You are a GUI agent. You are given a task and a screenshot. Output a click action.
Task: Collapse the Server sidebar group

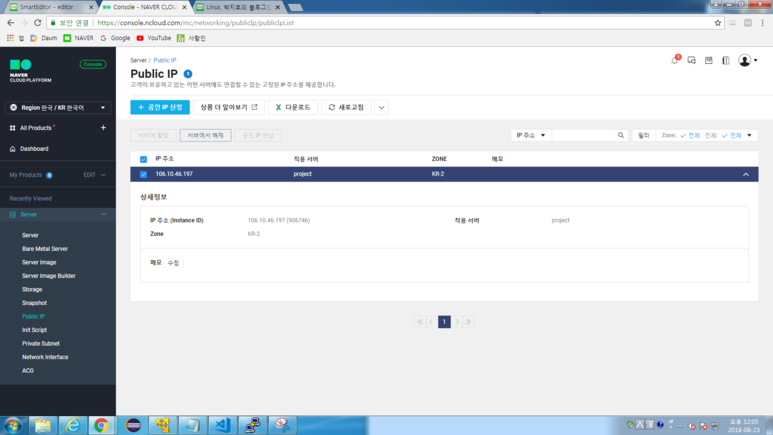click(x=103, y=215)
